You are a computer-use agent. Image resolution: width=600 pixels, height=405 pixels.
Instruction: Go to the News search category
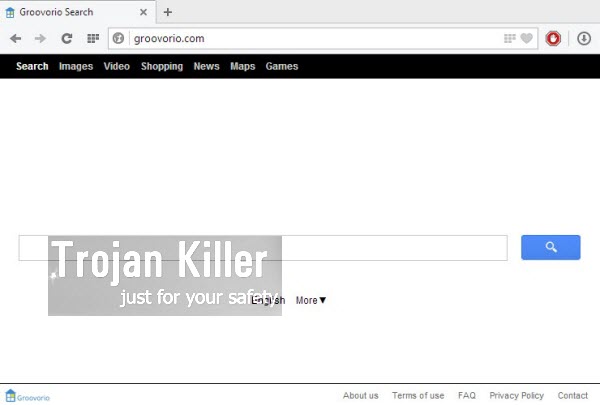pyautogui.click(x=206, y=66)
